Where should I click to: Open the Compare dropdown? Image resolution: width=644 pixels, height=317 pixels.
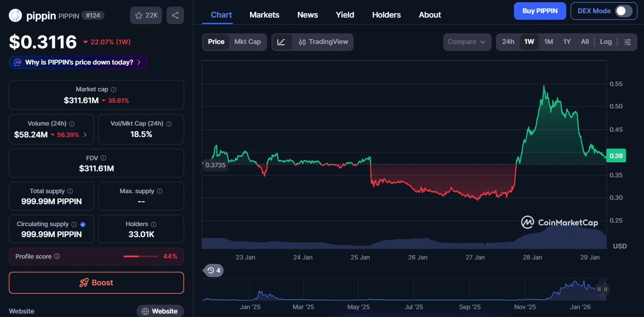pos(467,42)
